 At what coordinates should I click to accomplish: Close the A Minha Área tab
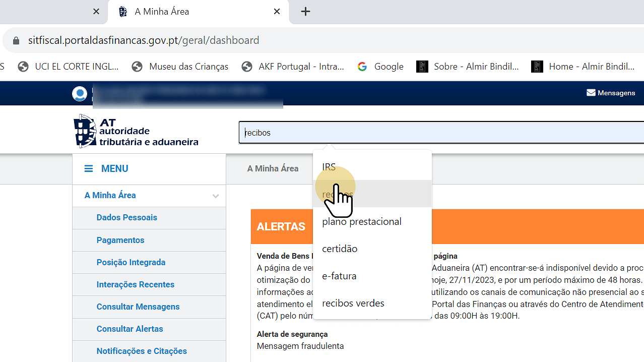click(277, 12)
